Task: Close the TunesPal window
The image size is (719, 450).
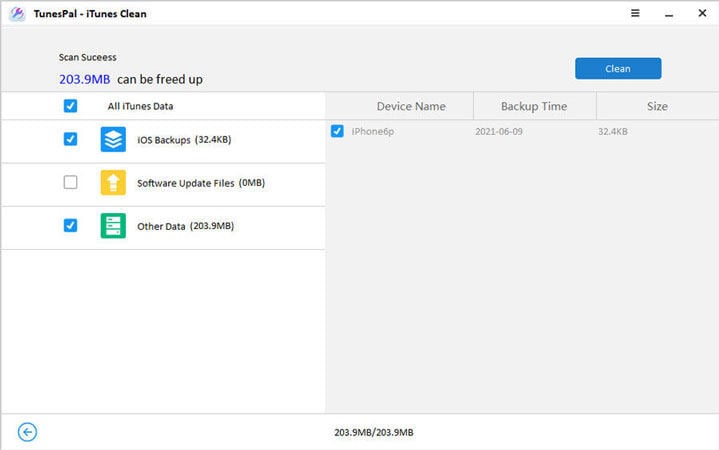Action: tap(699, 14)
